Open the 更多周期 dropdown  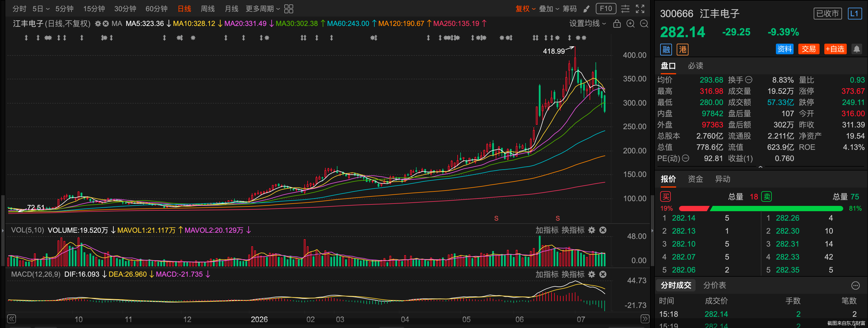point(262,9)
